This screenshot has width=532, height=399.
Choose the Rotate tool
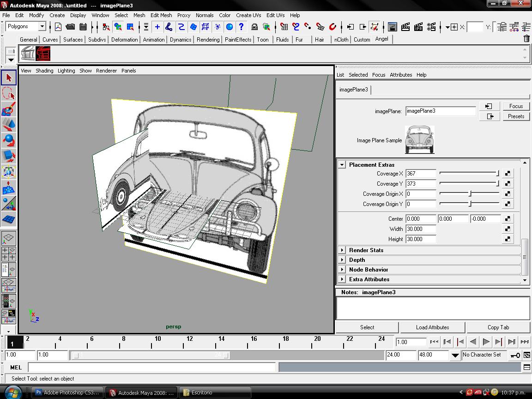[9, 140]
